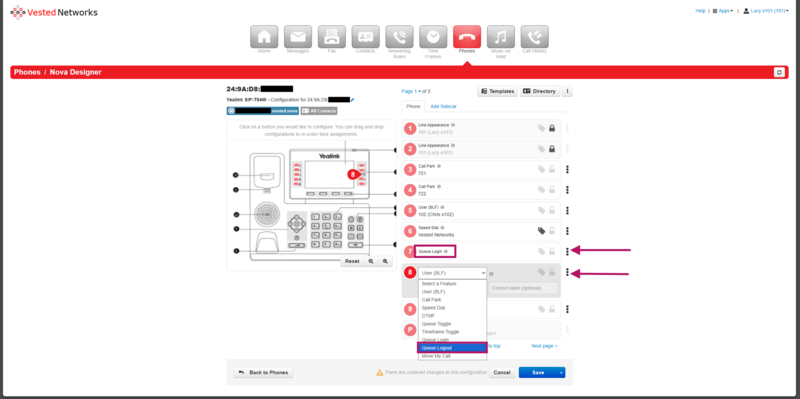Toggle the lock on row 8
Screen dimensions: 800x399
(x=552, y=272)
